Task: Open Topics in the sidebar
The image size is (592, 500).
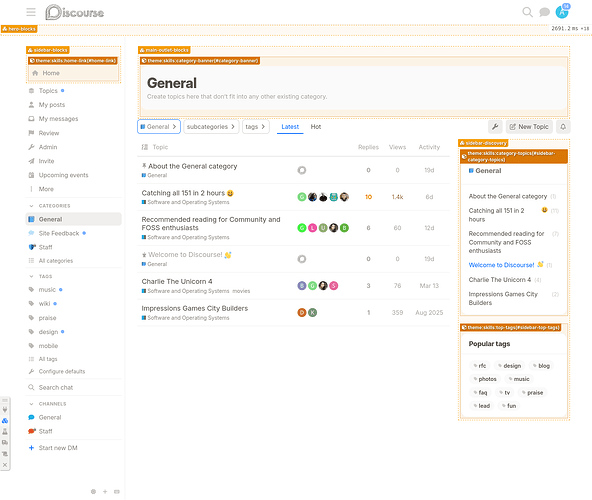Action: coord(74,91)
